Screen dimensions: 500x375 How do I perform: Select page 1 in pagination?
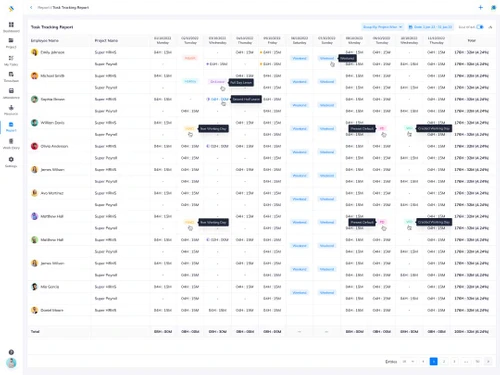tap(433, 361)
